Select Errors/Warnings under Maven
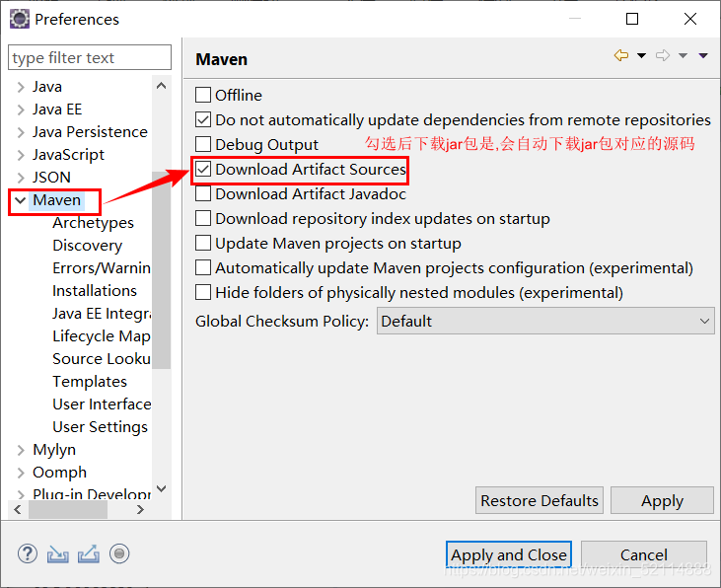Viewport: 721px width, 588px height. point(102,267)
